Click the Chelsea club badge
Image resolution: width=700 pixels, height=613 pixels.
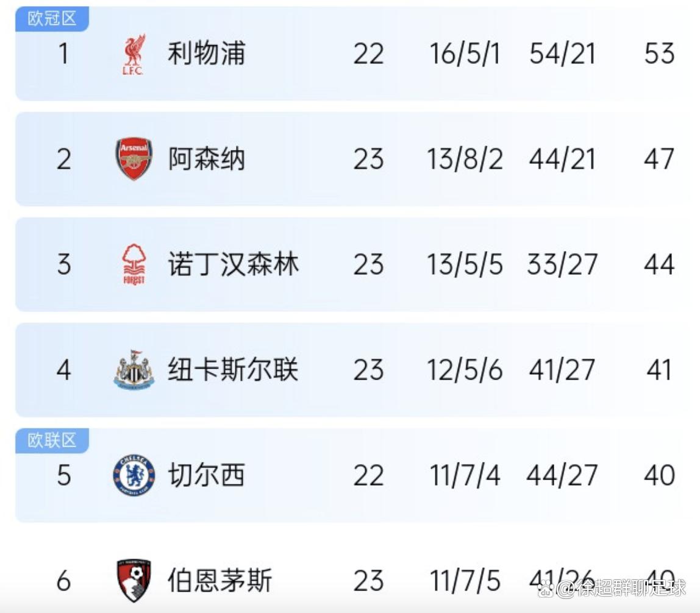tap(134, 475)
